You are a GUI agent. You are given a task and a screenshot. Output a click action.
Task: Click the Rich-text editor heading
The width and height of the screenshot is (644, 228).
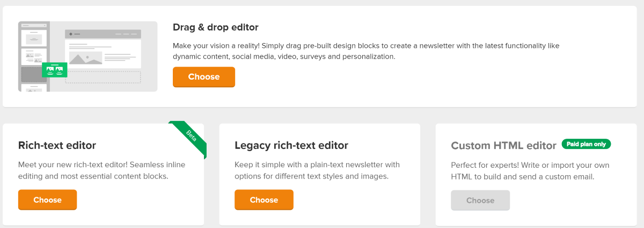click(57, 145)
